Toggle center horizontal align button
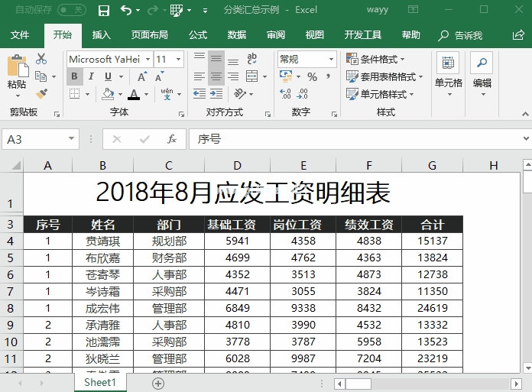Image resolution: width=532 pixels, height=392 pixels. (216, 76)
